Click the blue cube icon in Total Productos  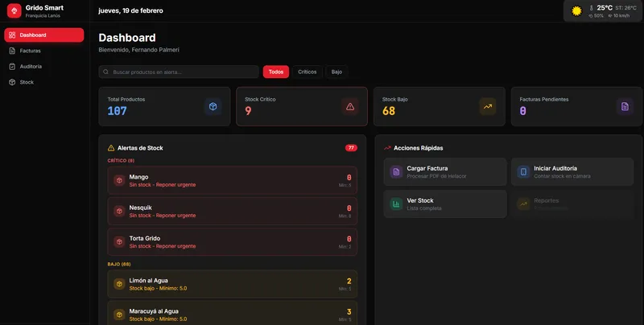pos(213,107)
